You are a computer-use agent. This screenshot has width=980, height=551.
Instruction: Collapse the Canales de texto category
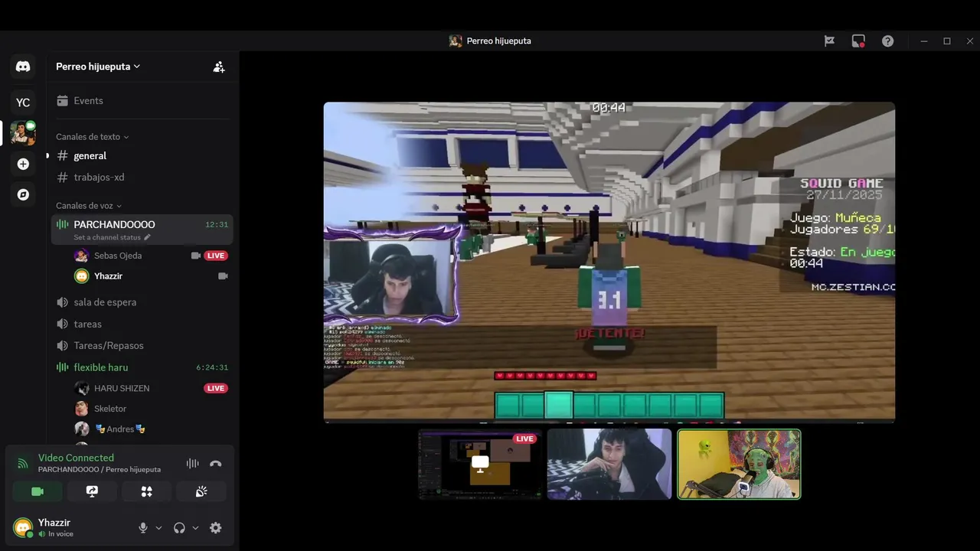click(93, 137)
